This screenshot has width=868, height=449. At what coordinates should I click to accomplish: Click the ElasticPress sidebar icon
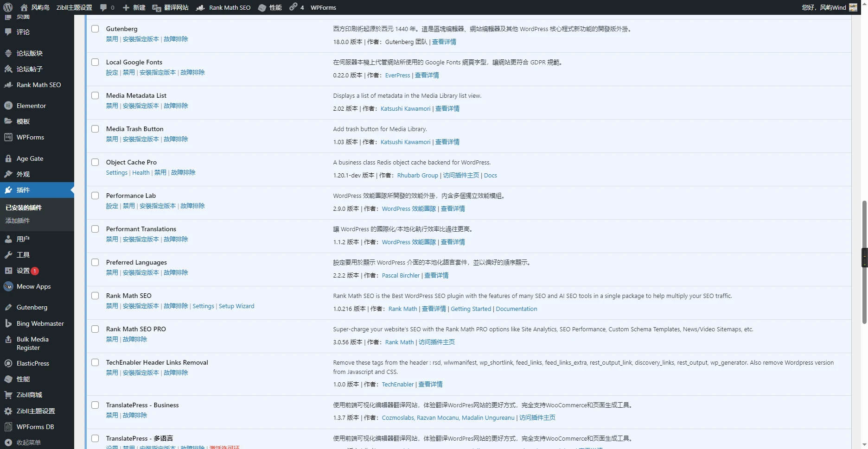point(8,363)
